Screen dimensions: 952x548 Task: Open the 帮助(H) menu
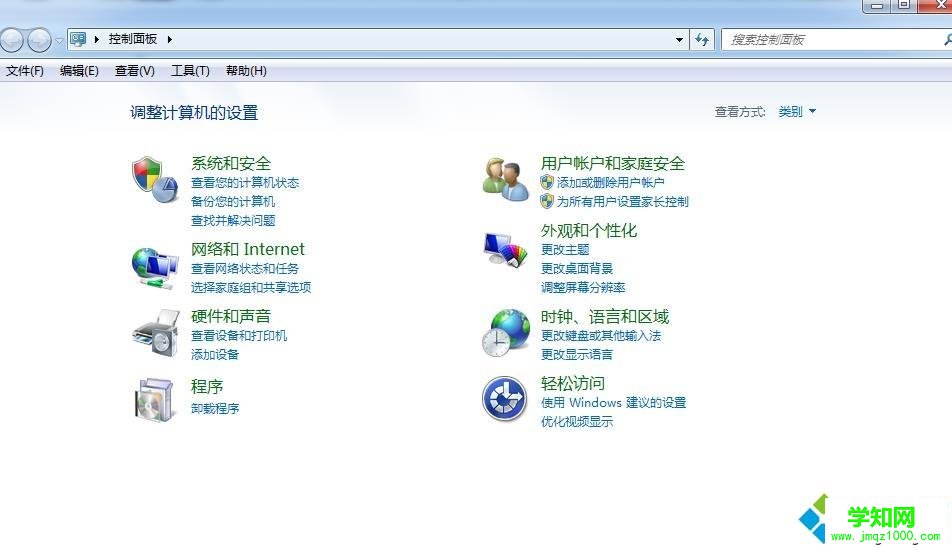click(246, 71)
